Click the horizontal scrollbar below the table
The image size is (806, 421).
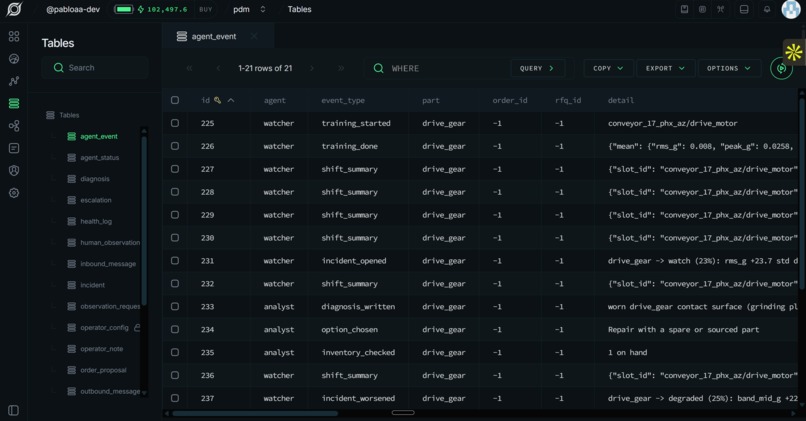click(x=255, y=413)
